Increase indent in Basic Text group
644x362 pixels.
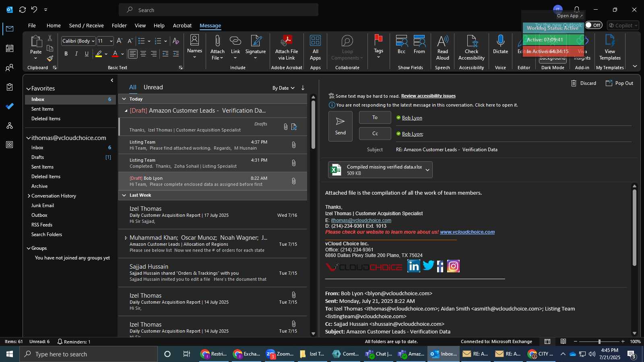[176, 54]
